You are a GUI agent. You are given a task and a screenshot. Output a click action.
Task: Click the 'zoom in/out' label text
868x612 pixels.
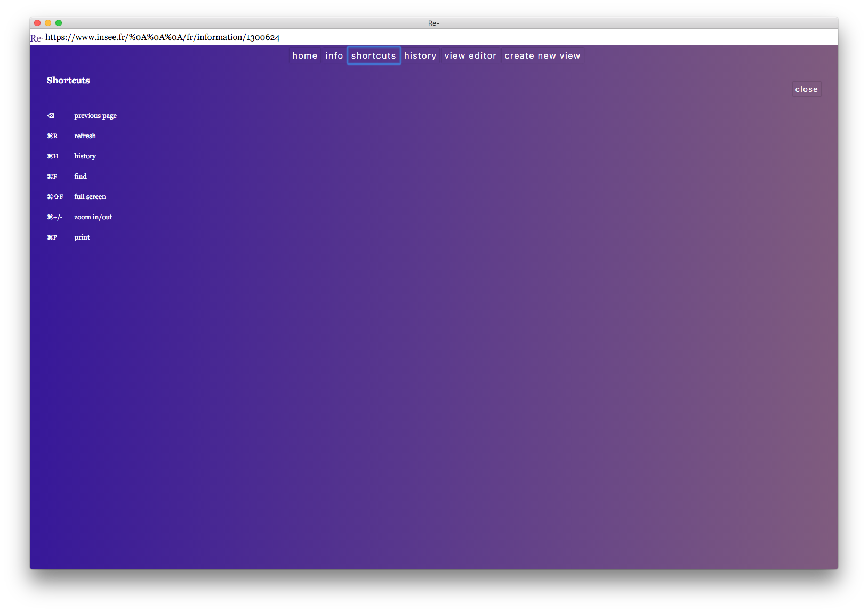pos(93,217)
